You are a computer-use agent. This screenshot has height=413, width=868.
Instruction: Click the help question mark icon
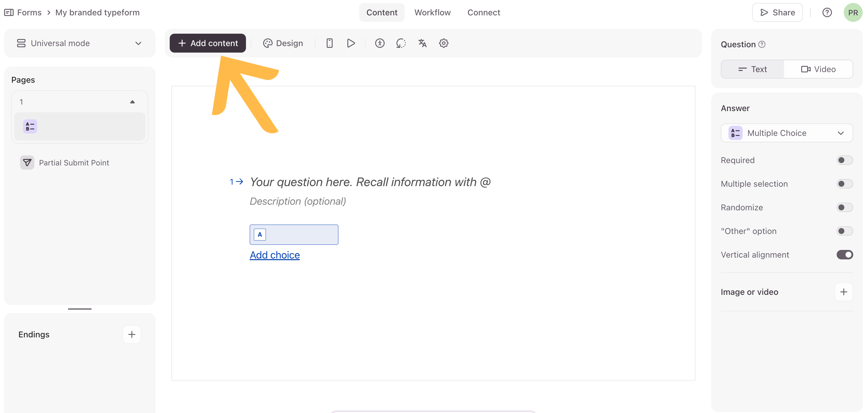point(827,12)
